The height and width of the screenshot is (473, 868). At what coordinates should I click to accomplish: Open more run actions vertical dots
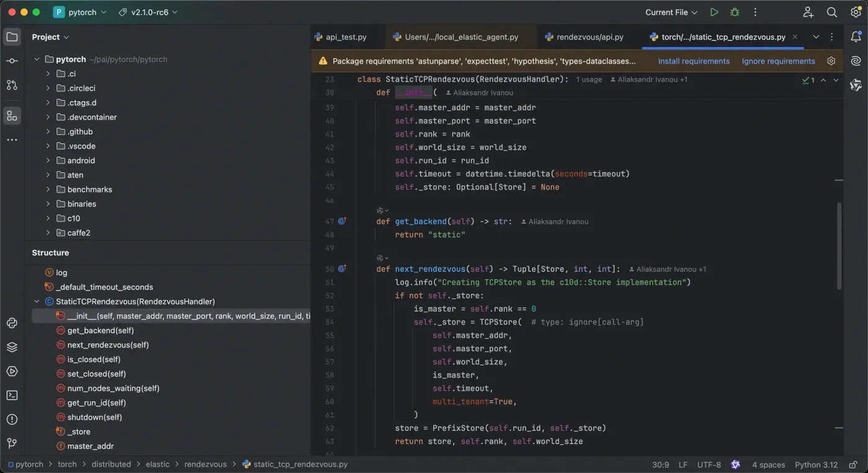[755, 12]
